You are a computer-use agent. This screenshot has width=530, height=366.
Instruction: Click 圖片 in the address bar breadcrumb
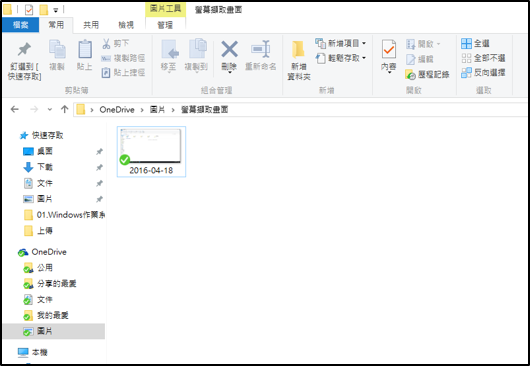[x=158, y=109]
